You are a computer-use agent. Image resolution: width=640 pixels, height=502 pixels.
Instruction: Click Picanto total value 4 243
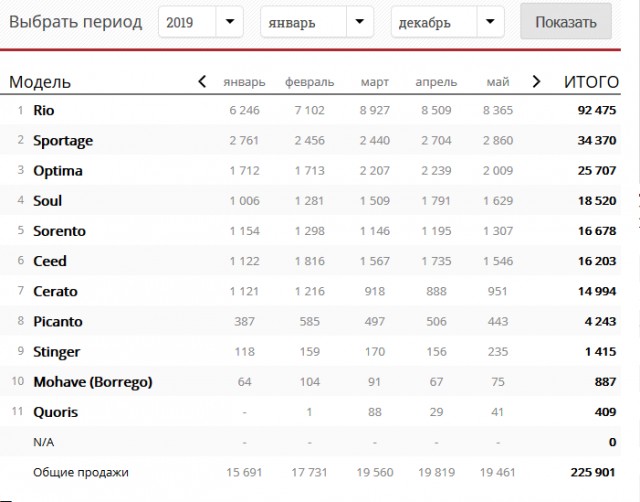(x=600, y=322)
